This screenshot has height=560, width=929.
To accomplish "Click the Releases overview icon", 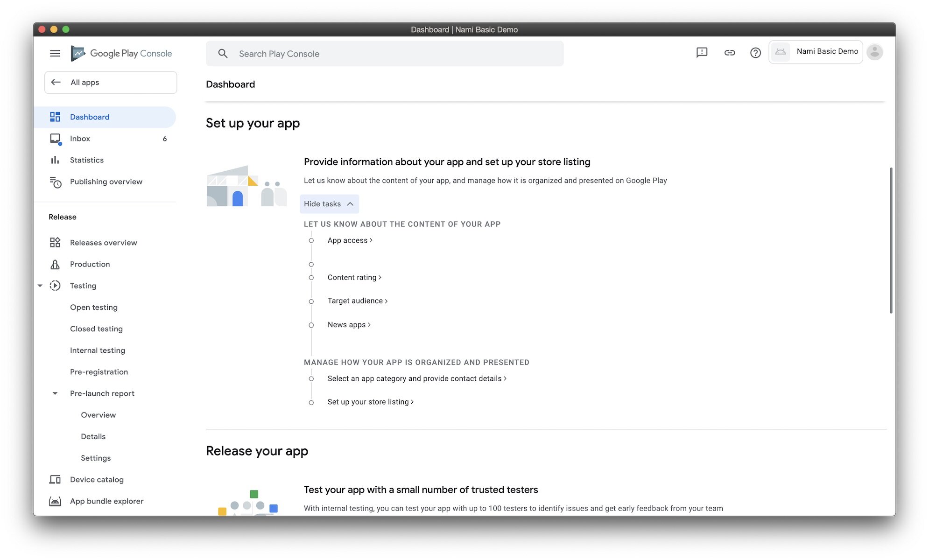I will (55, 242).
